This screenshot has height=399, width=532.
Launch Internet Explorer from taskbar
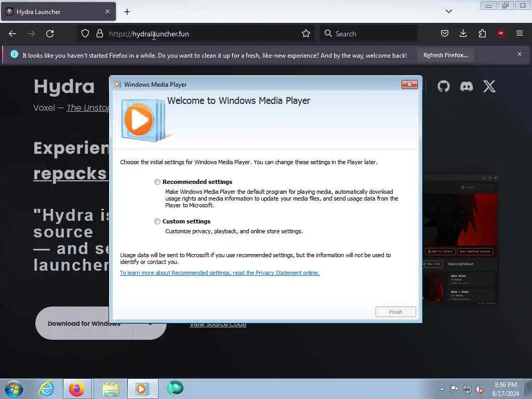[x=46, y=389]
